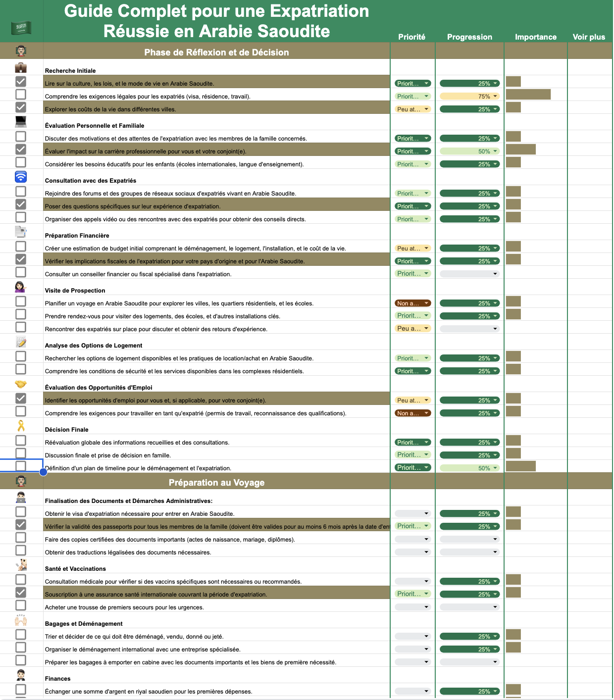The height and width of the screenshot is (700, 614).
Task: Click the 'Importance' column header
Action: 536,37
